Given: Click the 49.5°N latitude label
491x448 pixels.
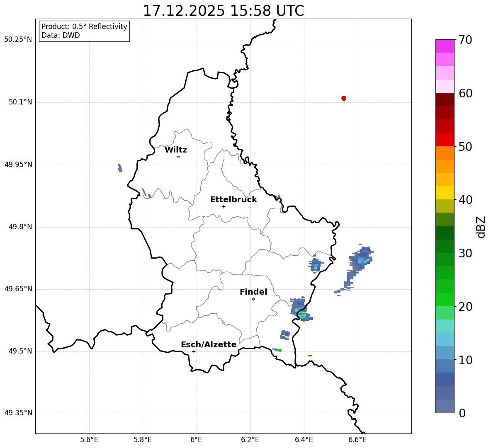Looking at the screenshot, I should [x=21, y=351].
